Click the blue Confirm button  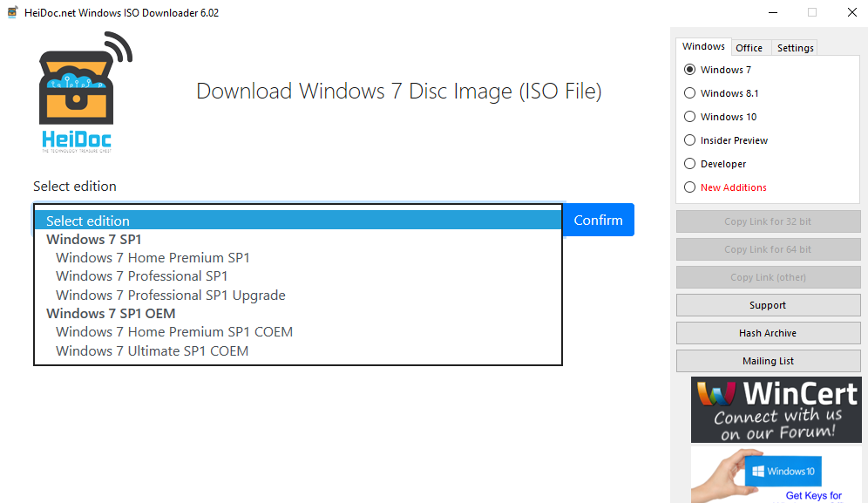[x=599, y=220]
